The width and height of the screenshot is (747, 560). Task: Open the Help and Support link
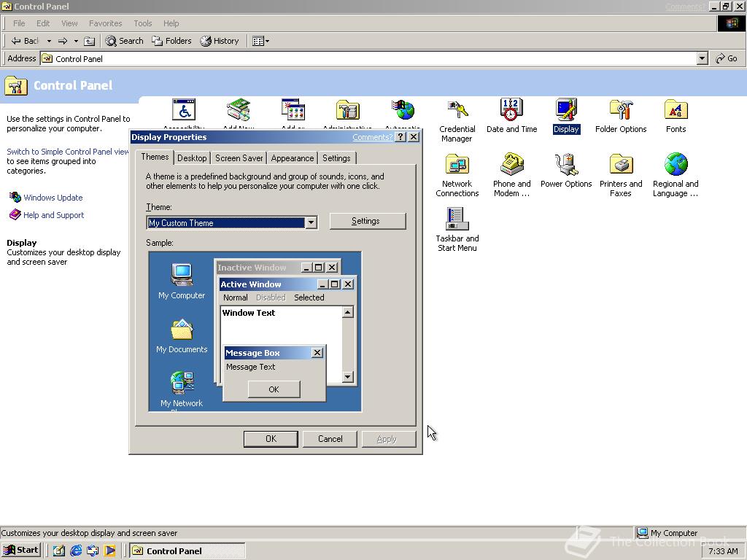click(x=53, y=215)
